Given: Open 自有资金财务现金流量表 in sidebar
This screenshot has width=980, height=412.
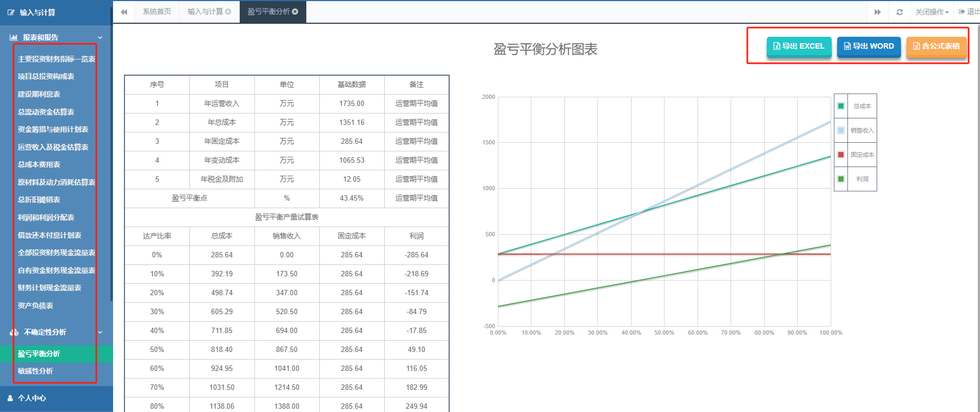Looking at the screenshot, I should [56, 270].
